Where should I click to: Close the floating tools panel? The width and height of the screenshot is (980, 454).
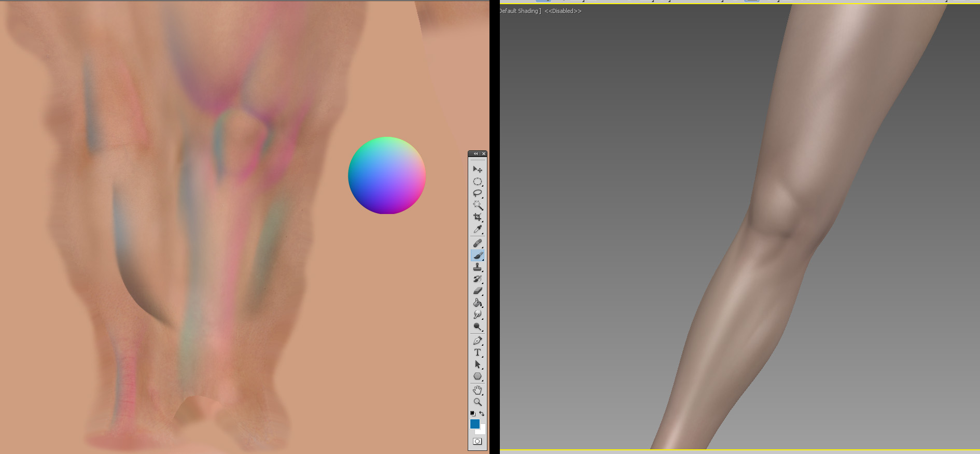pos(484,154)
